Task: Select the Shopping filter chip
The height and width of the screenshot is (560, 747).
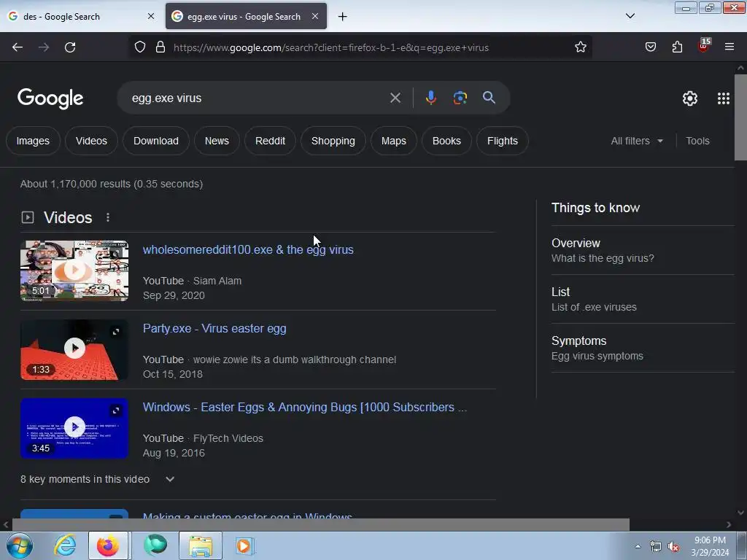Action: point(333,141)
